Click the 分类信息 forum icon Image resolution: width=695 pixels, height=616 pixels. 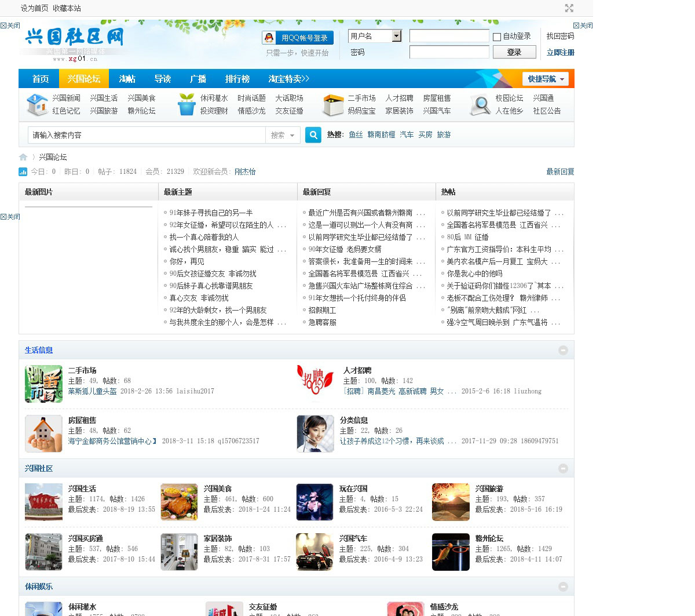click(316, 433)
